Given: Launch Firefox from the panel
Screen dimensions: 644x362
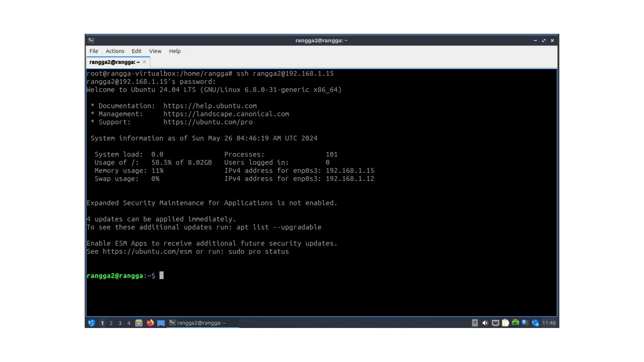Looking at the screenshot, I should pyautogui.click(x=150, y=323).
